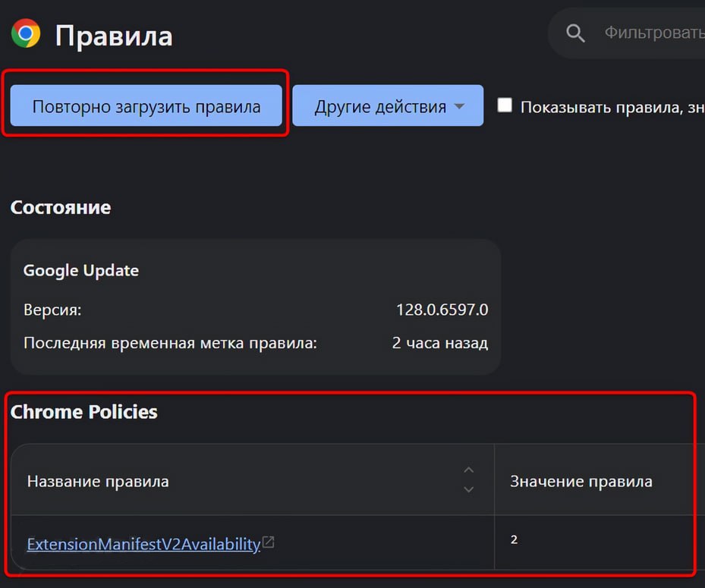Select the 'Состояние' section heading

(61, 207)
